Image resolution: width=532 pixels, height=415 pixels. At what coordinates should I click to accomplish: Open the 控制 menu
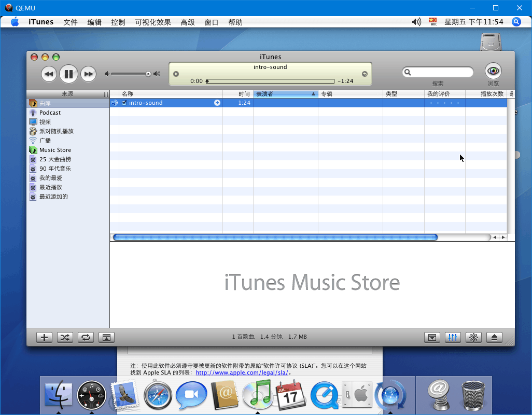[x=118, y=22]
